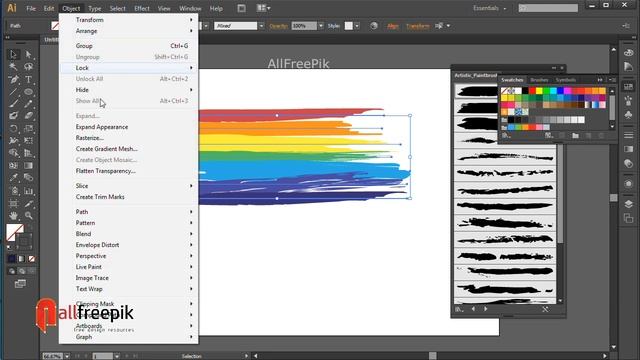Open Stroke panel icon in right dock
The height and width of the screenshot is (360, 640).
click(629, 135)
